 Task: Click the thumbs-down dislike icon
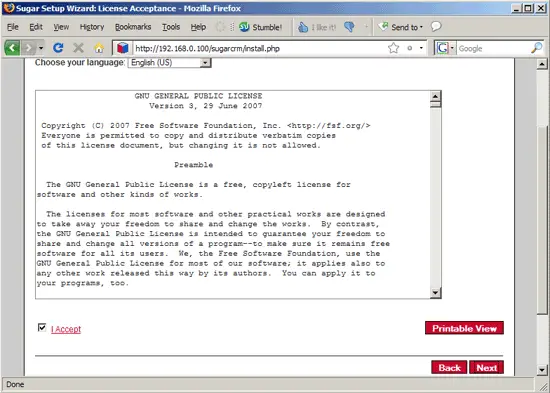(x=349, y=27)
